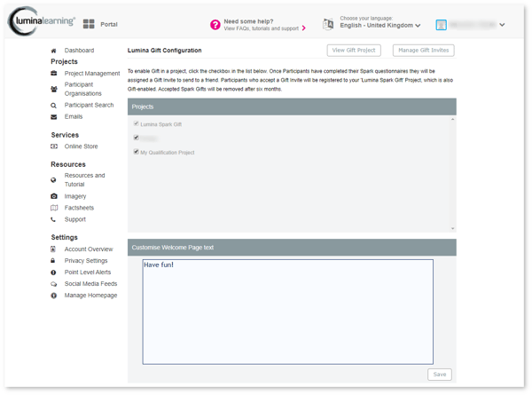Open Dashboard from the sidebar

point(80,51)
